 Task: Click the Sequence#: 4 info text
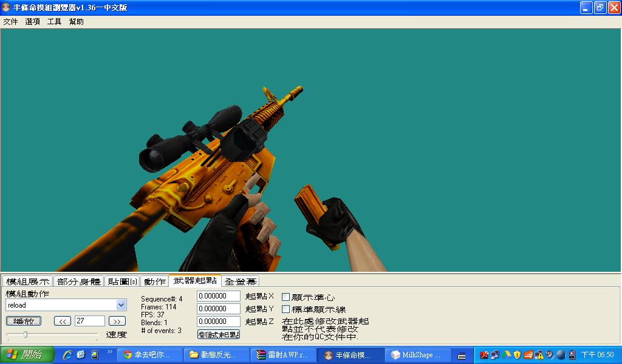click(x=162, y=299)
